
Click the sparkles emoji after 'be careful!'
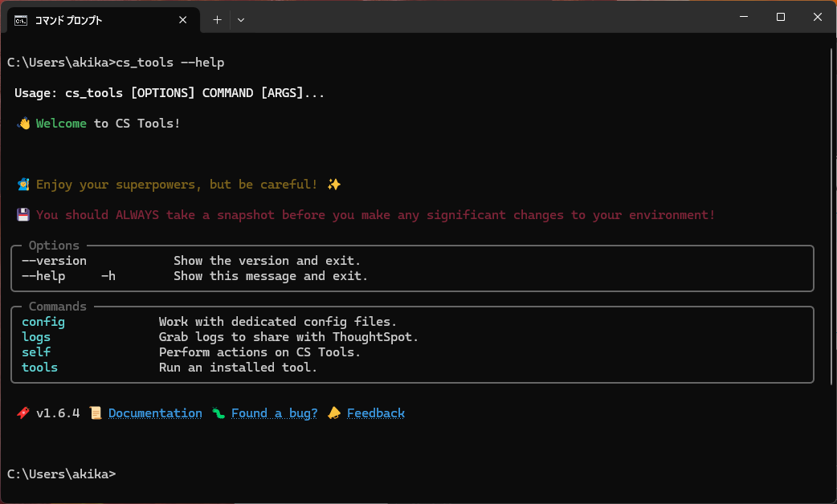tap(334, 185)
